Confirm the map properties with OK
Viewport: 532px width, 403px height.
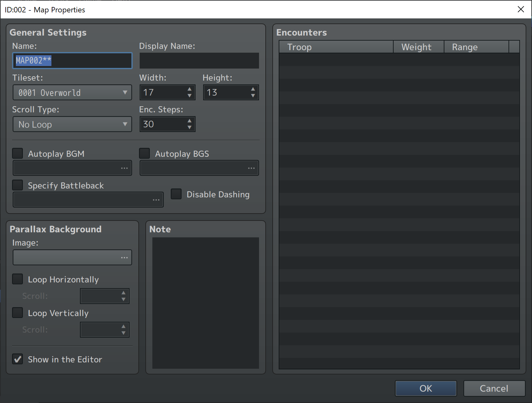point(426,388)
